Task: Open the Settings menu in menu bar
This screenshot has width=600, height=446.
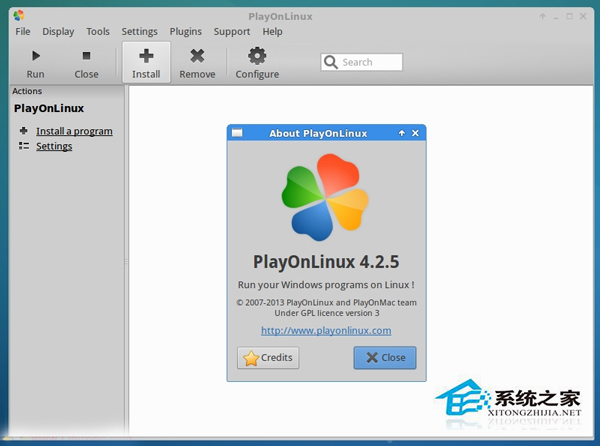Action: pyautogui.click(x=139, y=31)
